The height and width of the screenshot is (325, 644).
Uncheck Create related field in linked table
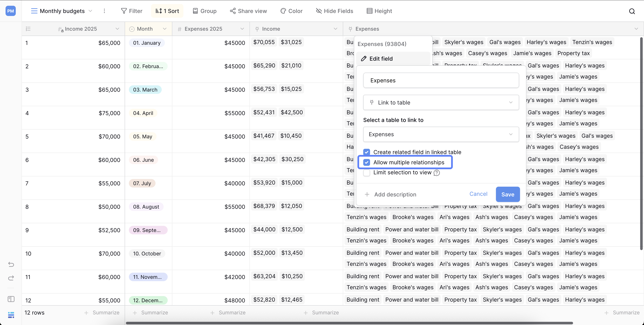pos(366,152)
